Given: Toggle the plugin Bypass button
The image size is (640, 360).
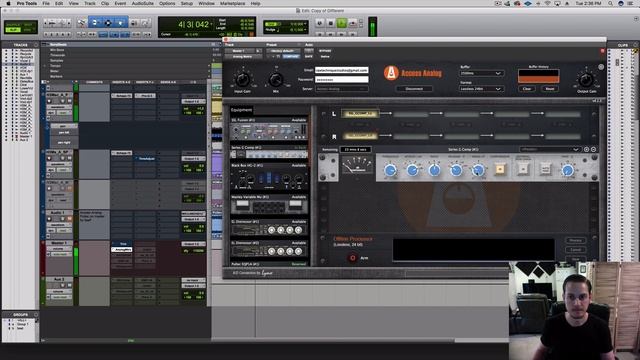Looking at the screenshot, I should pos(325,51).
